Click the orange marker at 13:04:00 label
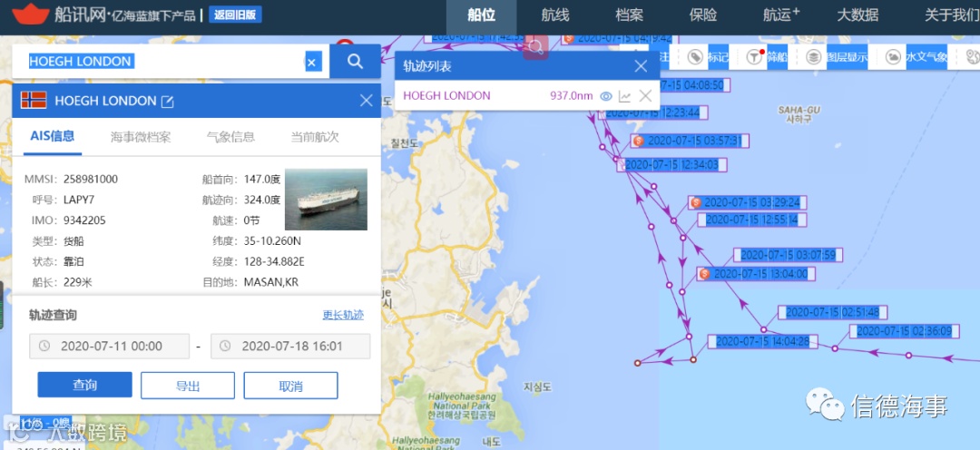 pyautogui.click(x=704, y=274)
